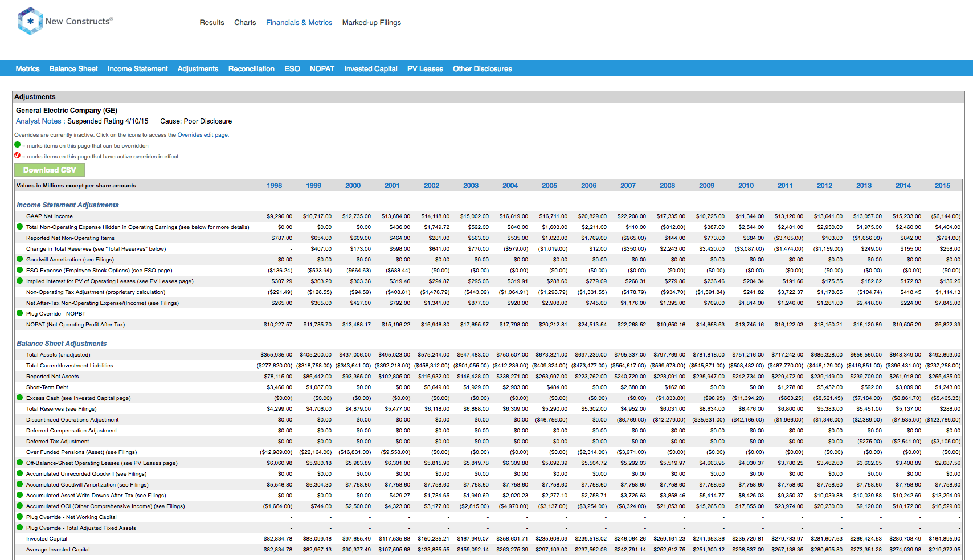The width and height of the screenshot is (973, 560).
Task: Click the NOPAT (Net Operating Profit After Tax) label
Action: click(x=75, y=325)
